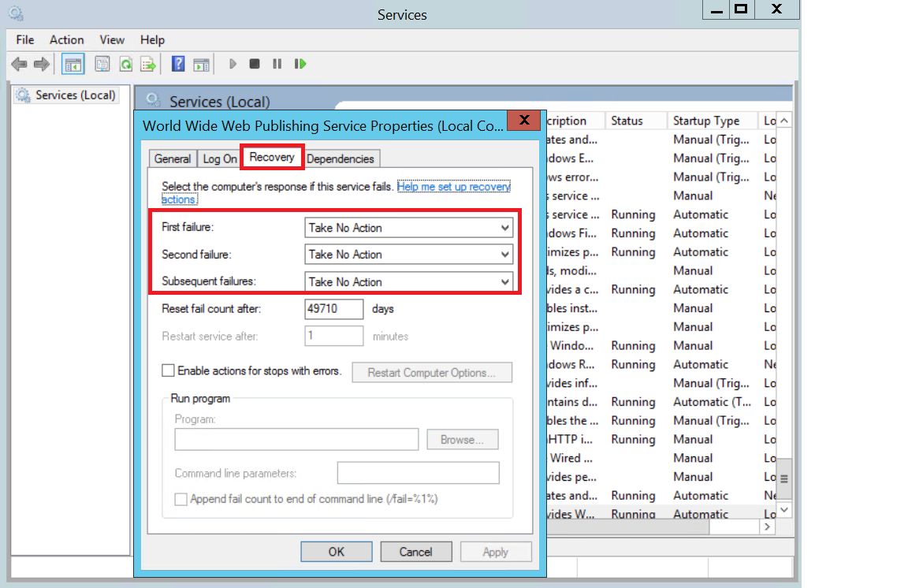
Task: Click the Cancel button
Action: pyautogui.click(x=416, y=552)
